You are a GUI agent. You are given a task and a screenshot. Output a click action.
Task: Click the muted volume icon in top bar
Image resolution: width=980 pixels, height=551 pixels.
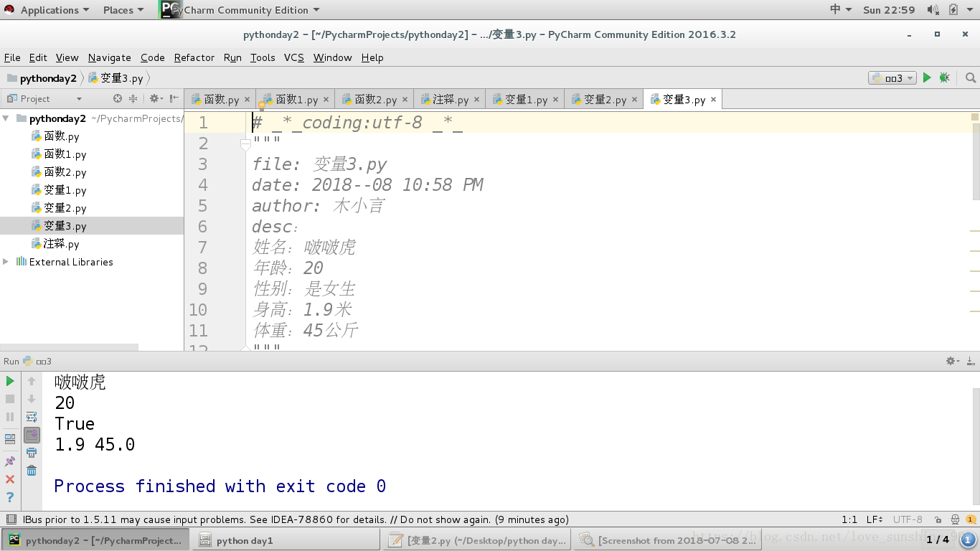(x=933, y=10)
